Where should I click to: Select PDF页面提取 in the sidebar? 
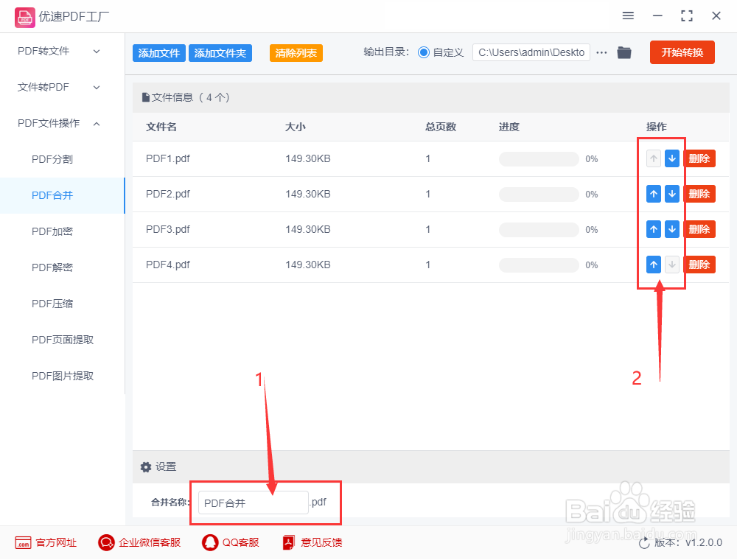click(62, 340)
